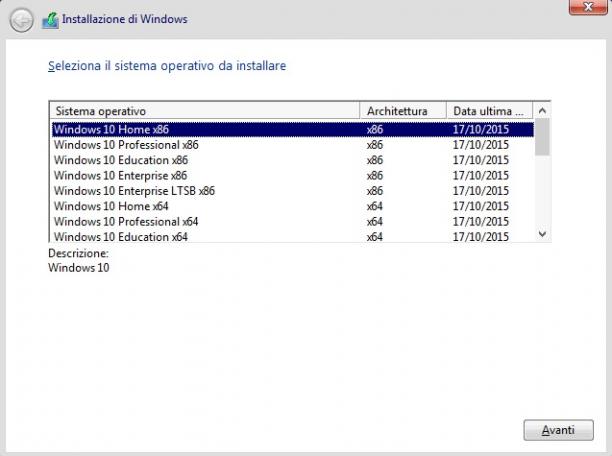Select Windows 10 Education x64
612x456 pixels.
(x=293, y=236)
